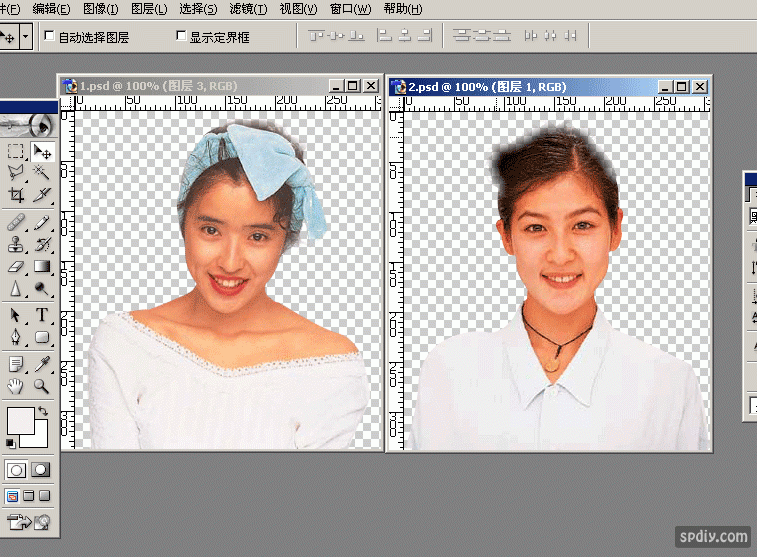The height and width of the screenshot is (557, 757).
Task: Select the Rectangular Marquee tool
Action: tap(16, 152)
